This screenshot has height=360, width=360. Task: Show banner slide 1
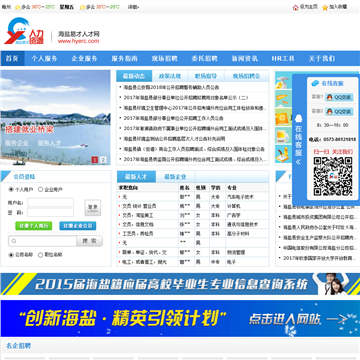tap(95, 160)
